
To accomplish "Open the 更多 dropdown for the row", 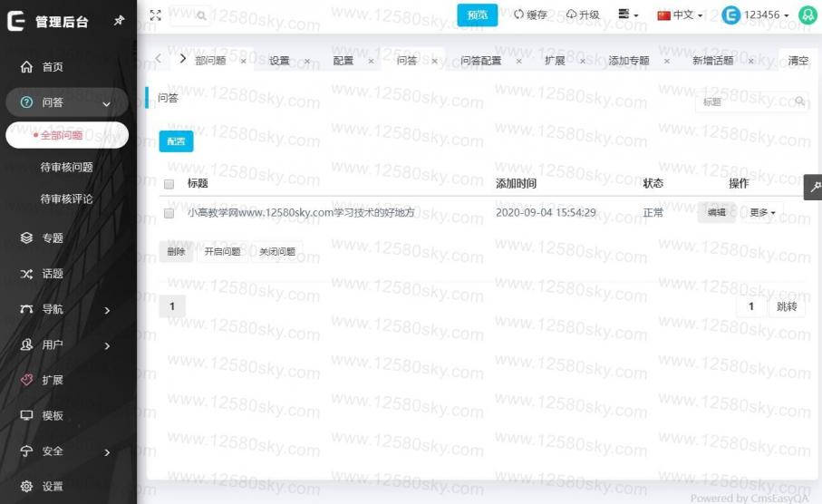I will coord(762,212).
